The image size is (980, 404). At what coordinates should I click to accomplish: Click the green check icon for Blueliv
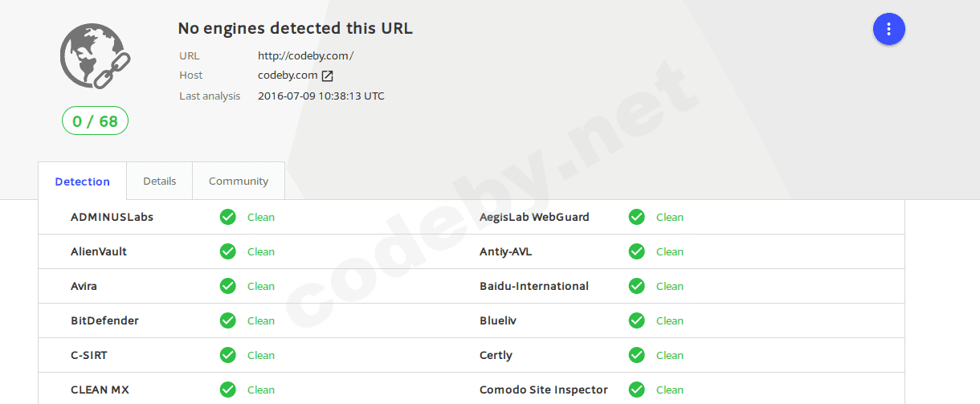pyautogui.click(x=637, y=320)
